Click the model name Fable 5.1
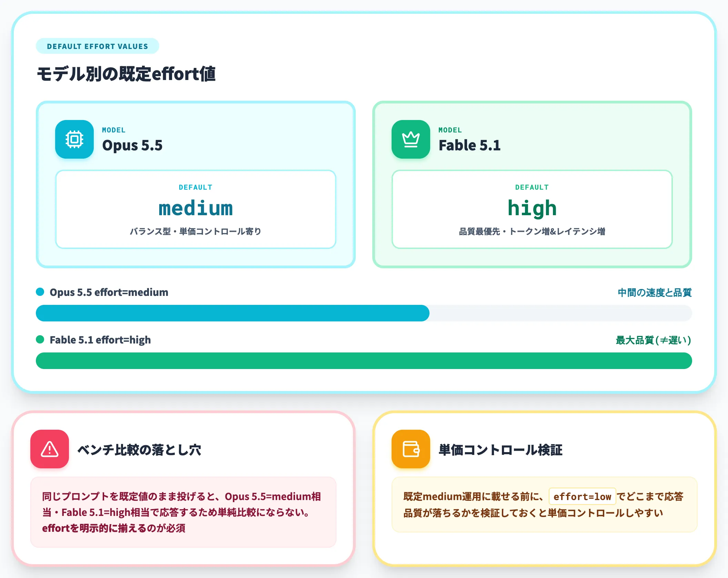 tap(469, 145)
